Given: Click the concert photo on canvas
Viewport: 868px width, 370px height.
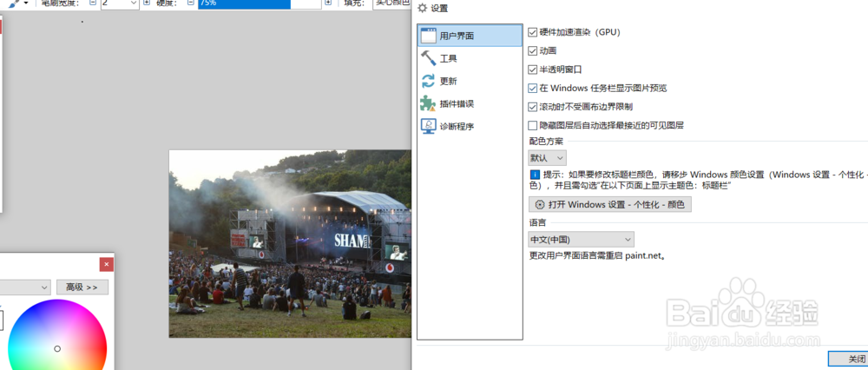Looking at the screenshot, I should [x=290, y=244].
